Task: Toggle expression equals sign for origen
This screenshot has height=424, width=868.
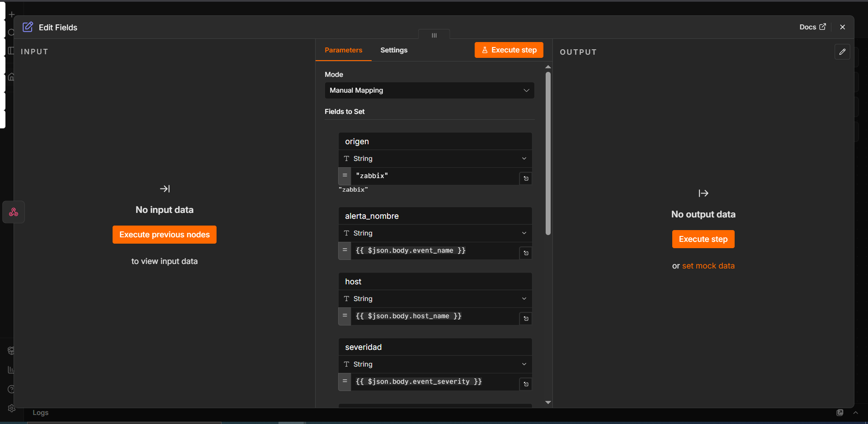Action: [345, 176]
